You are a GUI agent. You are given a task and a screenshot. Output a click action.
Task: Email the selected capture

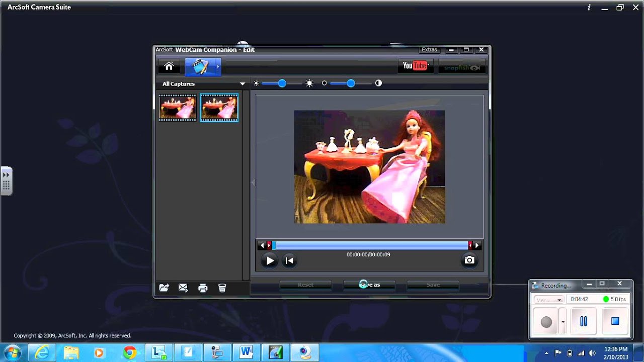183,288
